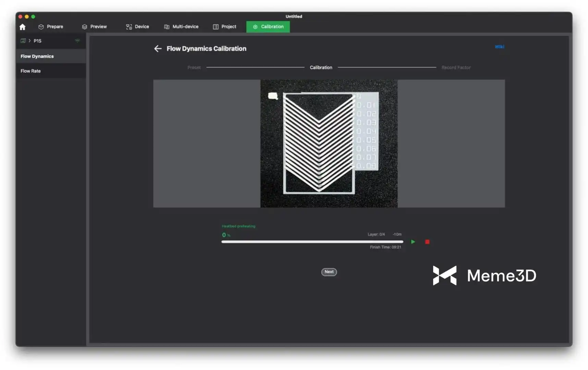This screenshot has width=588, height=370.
Task: Click the Home icon
Action: tap(23, 27)
